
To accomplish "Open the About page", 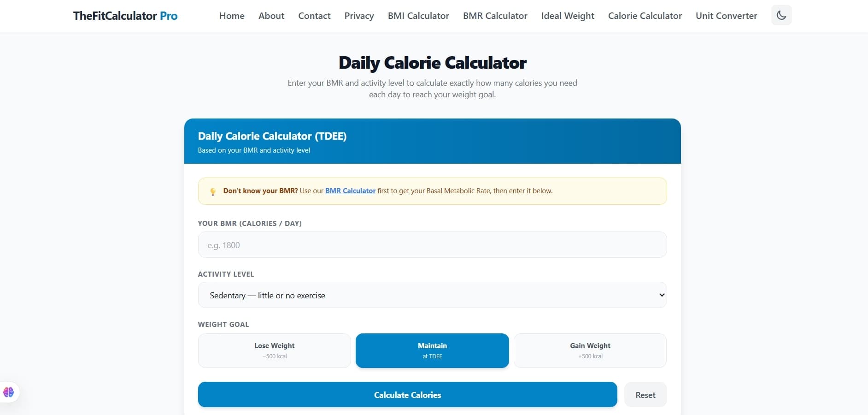I will (x=271, y=16).
